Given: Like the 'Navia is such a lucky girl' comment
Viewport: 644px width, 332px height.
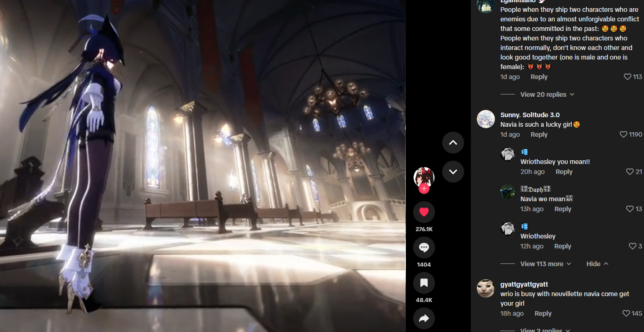Looking at the screenshot, I should tap(624, 134).
